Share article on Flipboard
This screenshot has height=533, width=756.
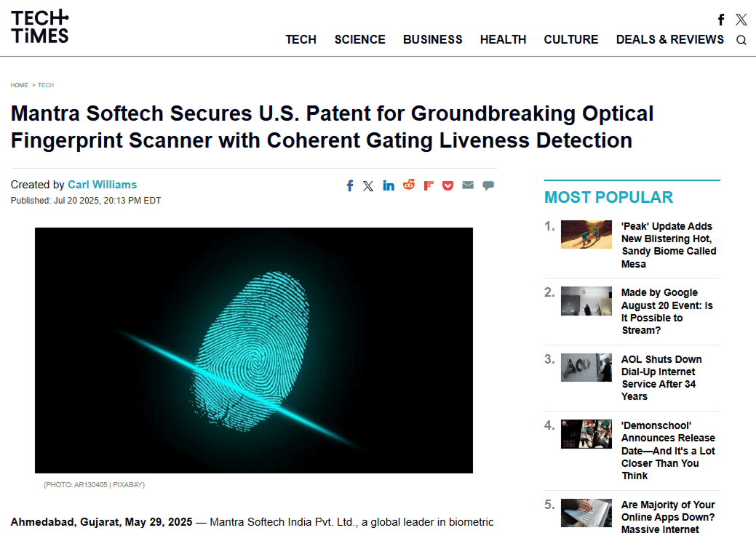(x=429, y=185)
